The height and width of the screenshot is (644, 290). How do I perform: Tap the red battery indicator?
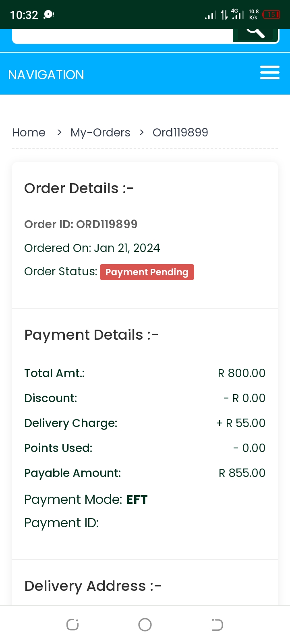click(271, 15)
